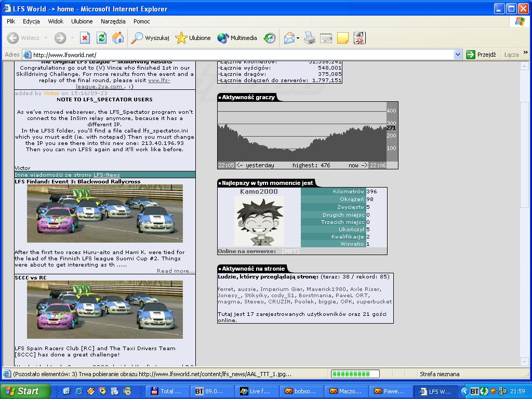Expand the forward button history dropdown arrow
532x399 pixels.
[72, 38]
